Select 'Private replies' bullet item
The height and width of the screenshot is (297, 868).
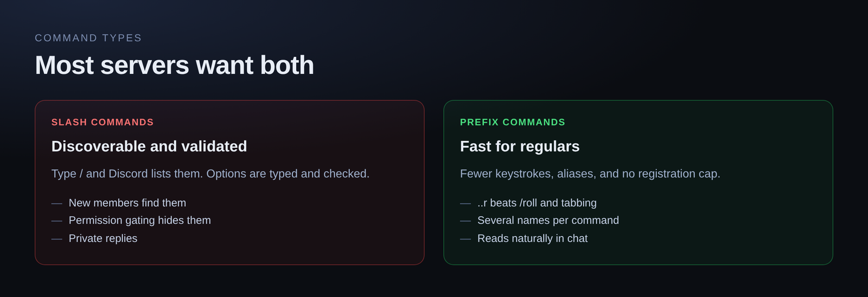tap(103, 238)
